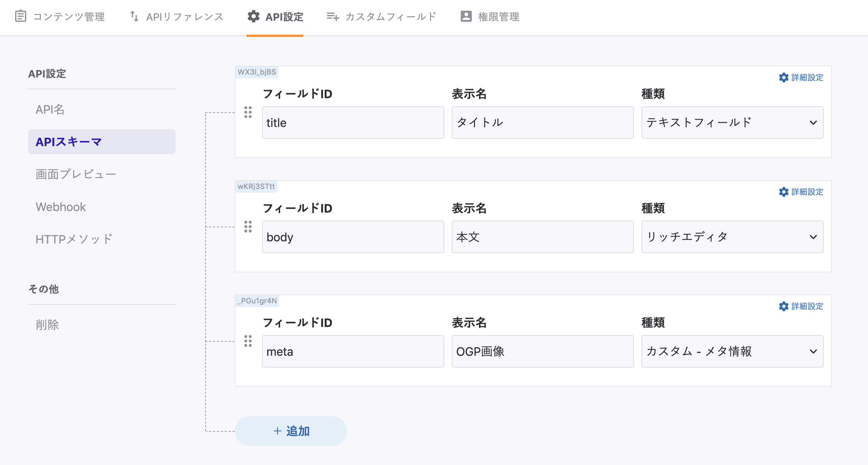This screenshot has height=465, width=868.
Task: Click the 表示名 input containing OGP画像
Action: [542, 351]
